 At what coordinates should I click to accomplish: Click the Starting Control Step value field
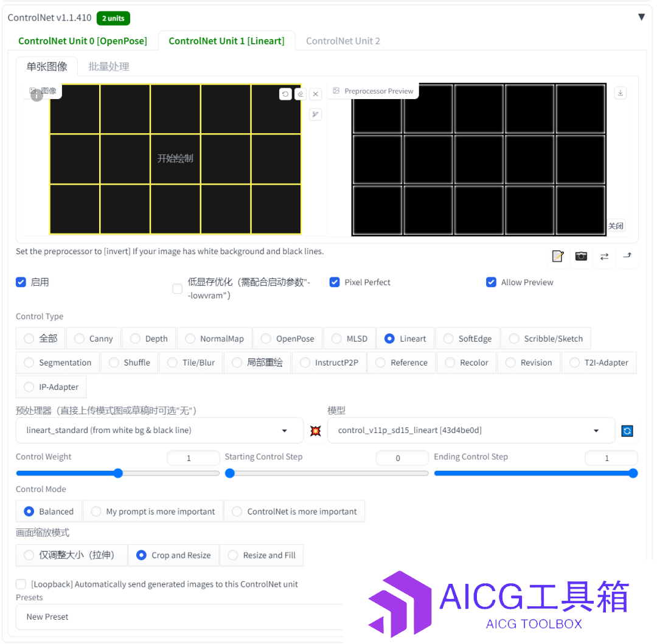pyautogui.click(x=402, y=458)
